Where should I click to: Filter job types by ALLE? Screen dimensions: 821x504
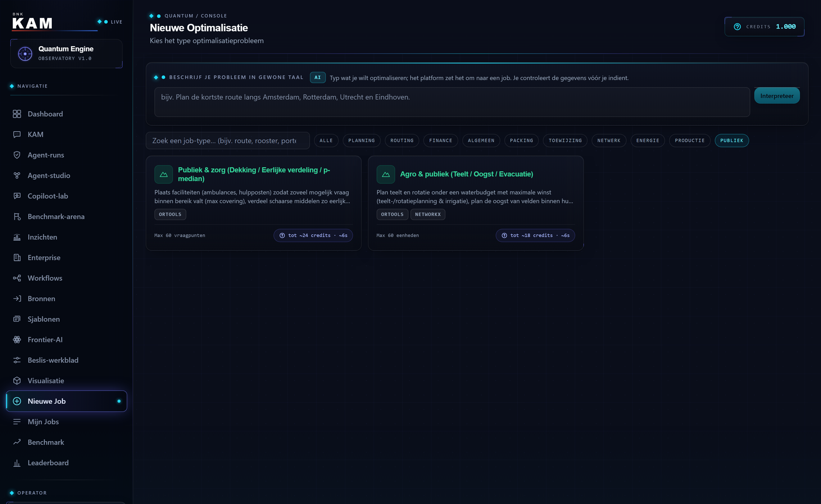[x=326, y=141]
